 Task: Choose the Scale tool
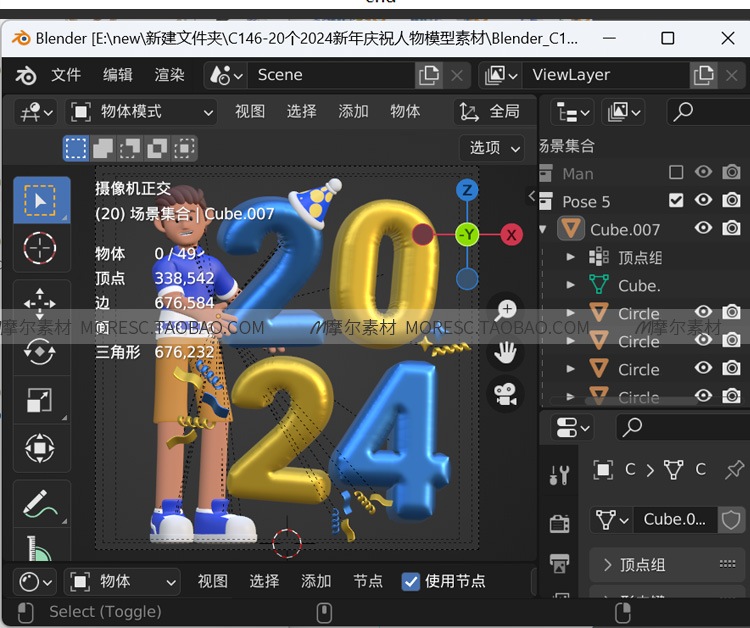click(x=40, y=400)
